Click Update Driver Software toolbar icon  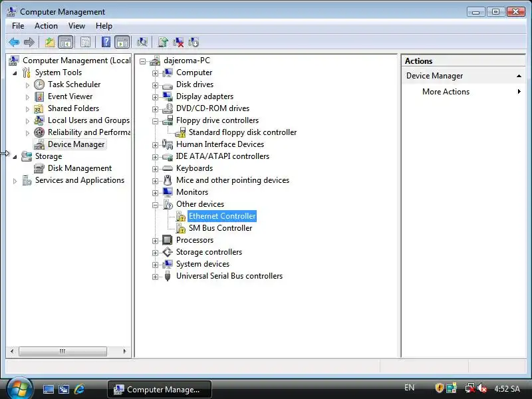tap(163, 43)
